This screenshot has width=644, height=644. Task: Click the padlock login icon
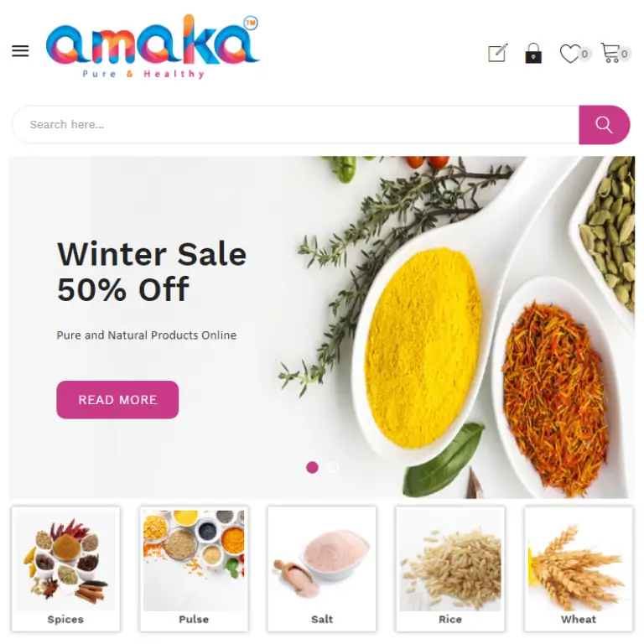click(533, 53)
